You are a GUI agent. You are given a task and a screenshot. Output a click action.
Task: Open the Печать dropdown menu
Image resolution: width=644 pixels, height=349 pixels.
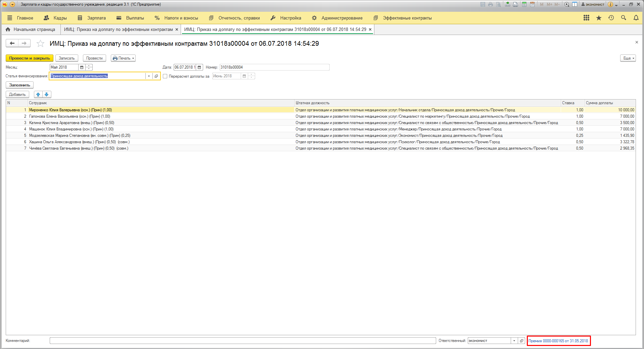(x=123, y=58)
